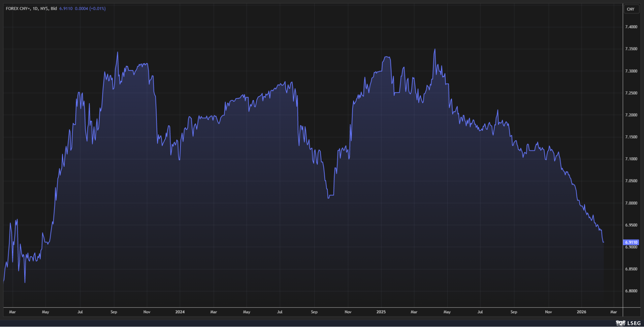Click the LSEG text in footer
Viewport: 644px width, 327px height.
(x=634, y=323)
